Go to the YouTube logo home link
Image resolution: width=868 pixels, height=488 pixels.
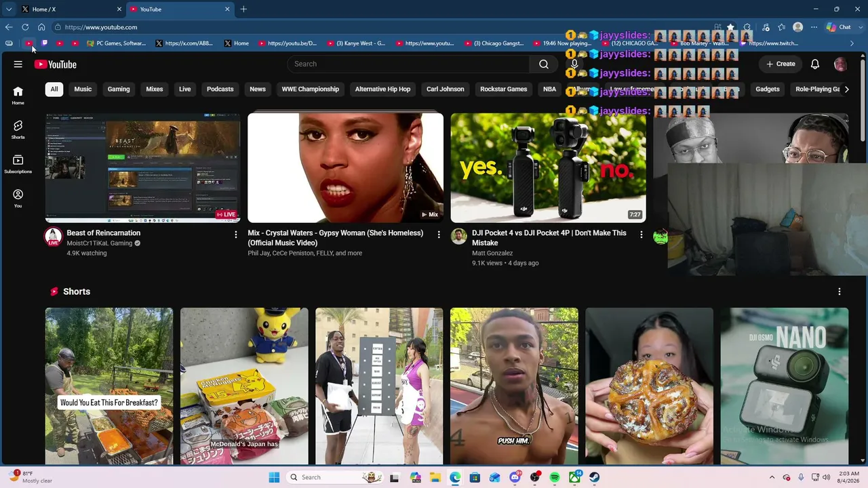pyautogui.click(x=56, y=64)
